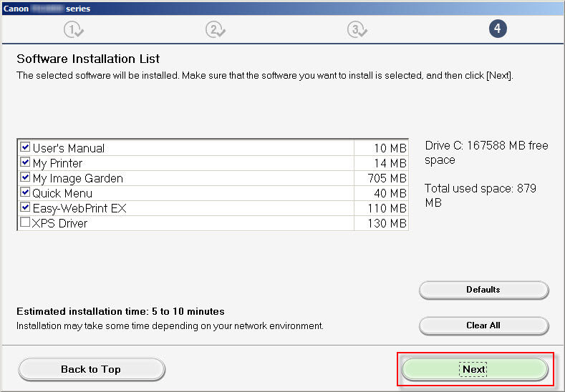Disable the Quick Menu checkbox
565x392 pixels.
click(x=26, y=192)
